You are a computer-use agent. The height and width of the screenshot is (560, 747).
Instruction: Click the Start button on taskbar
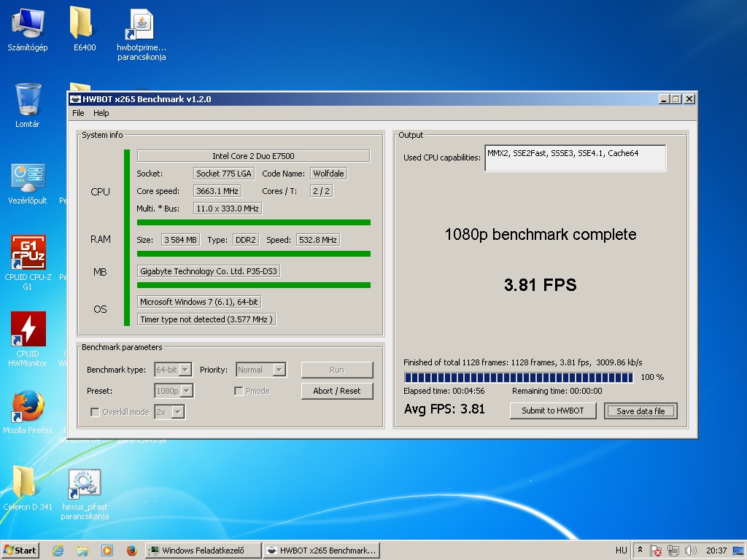coord(20,551)
